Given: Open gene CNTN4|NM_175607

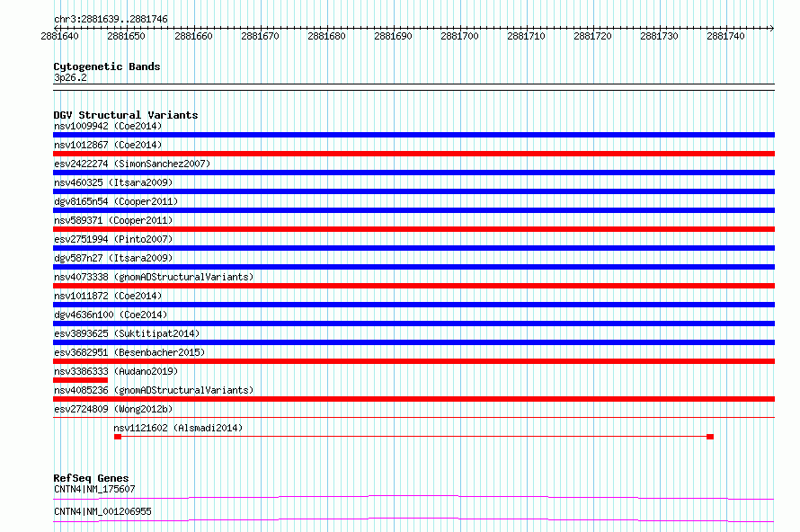Looking at the screenshot, I should point(94,489).
